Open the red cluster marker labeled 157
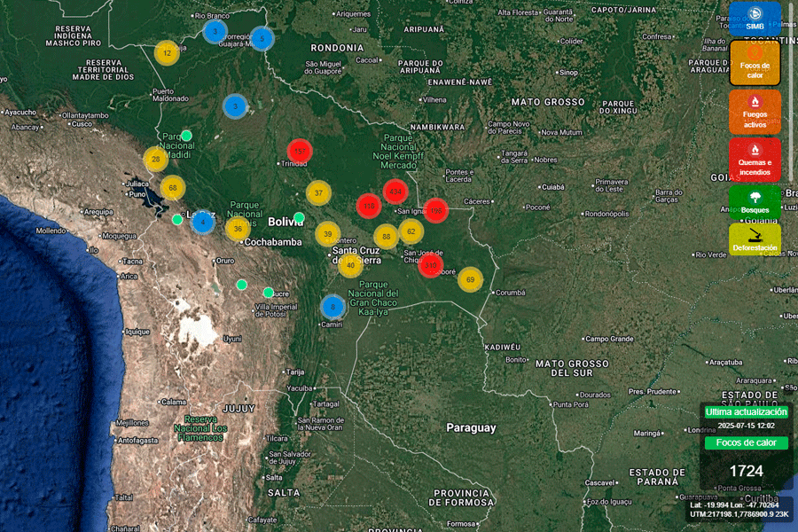Screen dimensions: 798x532 (x=300, y=152)
